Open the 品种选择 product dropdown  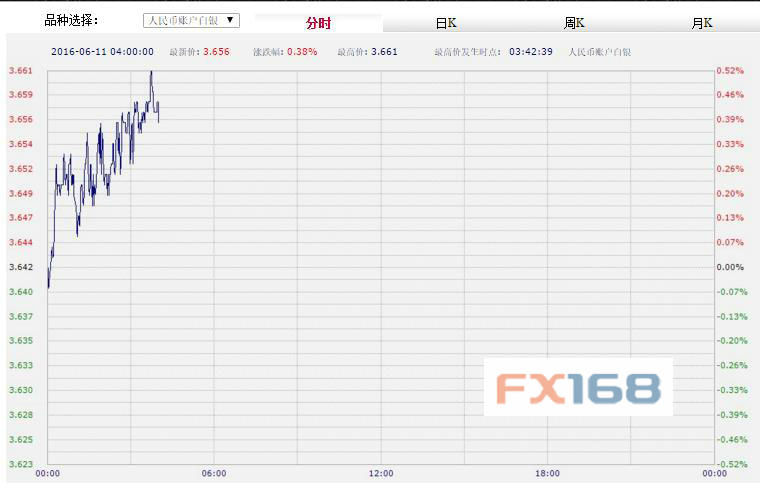191,20
